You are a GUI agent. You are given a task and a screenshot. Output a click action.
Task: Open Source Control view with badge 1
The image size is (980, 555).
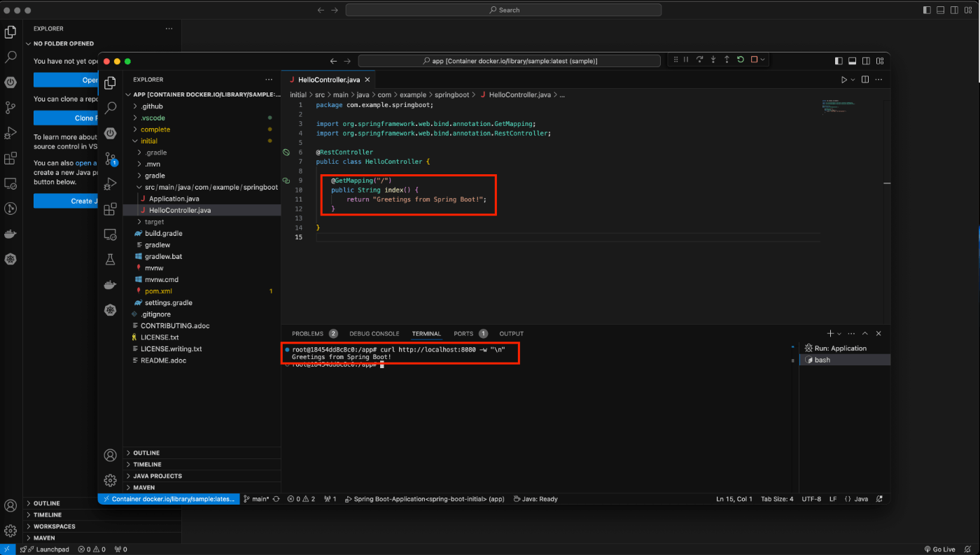click(110, 159)
